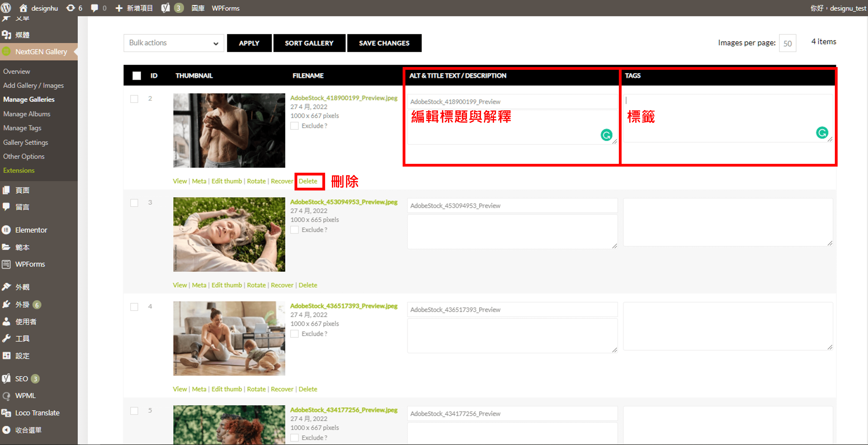
Task: Open Gallery Settings submenu item
Action: pyautogui.click(x=26, y=142)
